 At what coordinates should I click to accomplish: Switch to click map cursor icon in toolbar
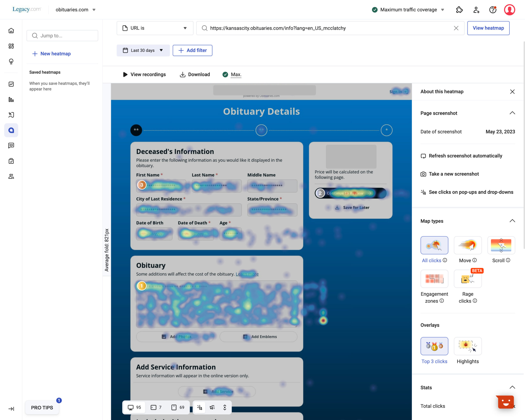[200, 407]
